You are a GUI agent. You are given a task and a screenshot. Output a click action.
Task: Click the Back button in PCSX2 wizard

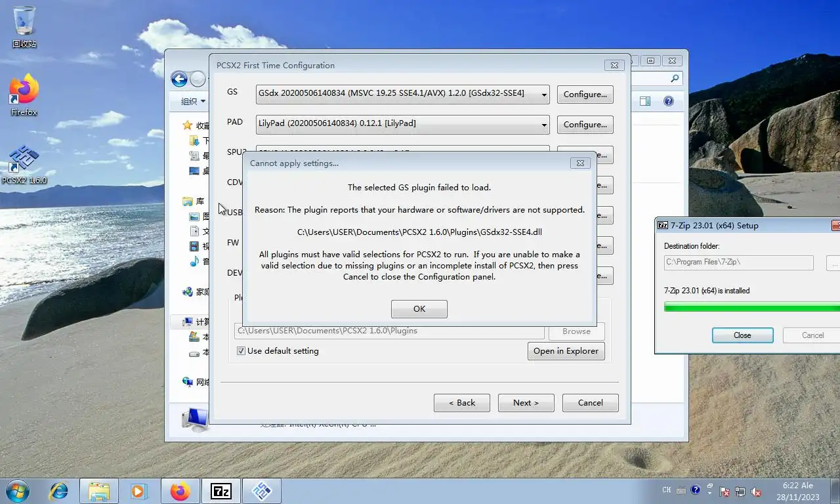pos(462,403)
